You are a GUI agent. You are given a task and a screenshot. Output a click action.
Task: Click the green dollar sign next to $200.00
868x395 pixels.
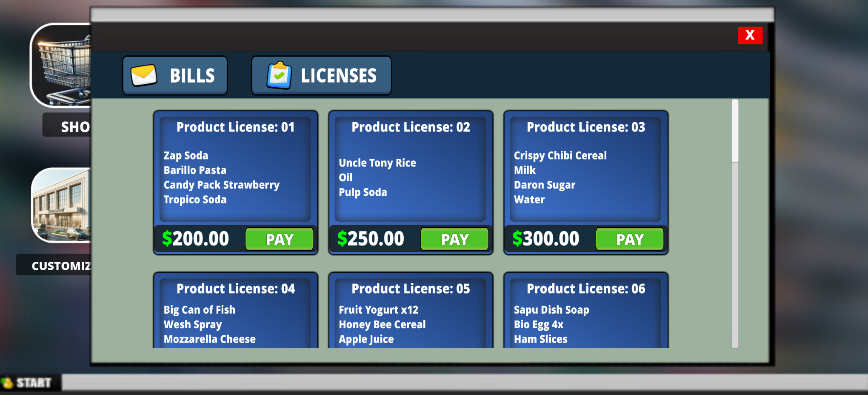pos(167,238)
